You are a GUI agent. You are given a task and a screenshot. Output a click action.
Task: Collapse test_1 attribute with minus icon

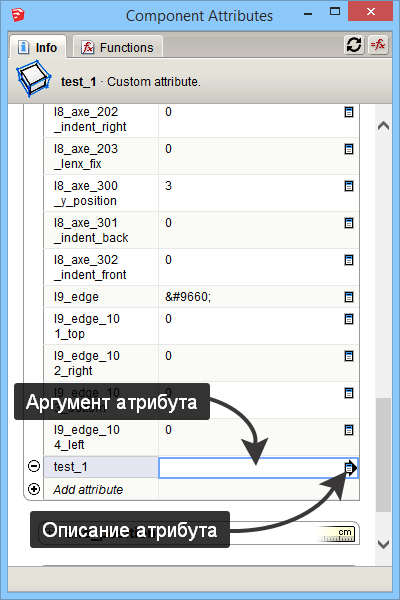34,466
